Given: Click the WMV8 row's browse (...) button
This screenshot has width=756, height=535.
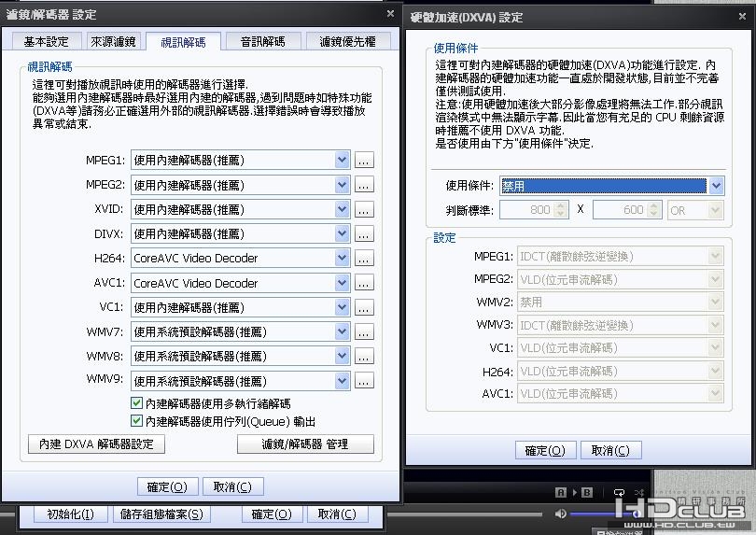Looking at the screenshot, I should 364,356.
